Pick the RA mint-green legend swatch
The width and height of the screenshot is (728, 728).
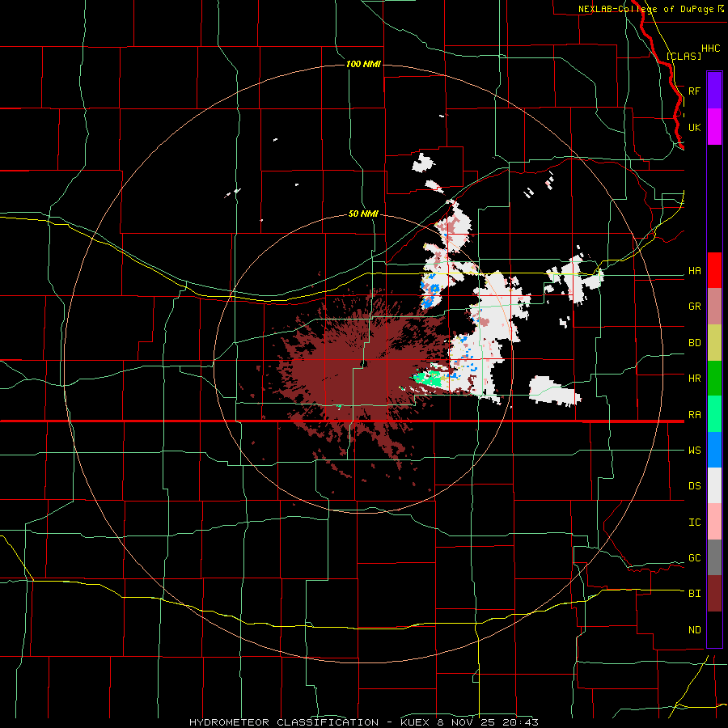(x=714, y=414)
